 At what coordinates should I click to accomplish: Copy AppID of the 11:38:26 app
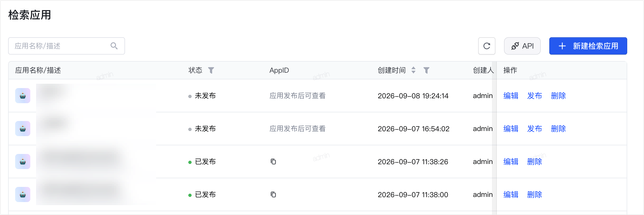(x=273, y=162)
